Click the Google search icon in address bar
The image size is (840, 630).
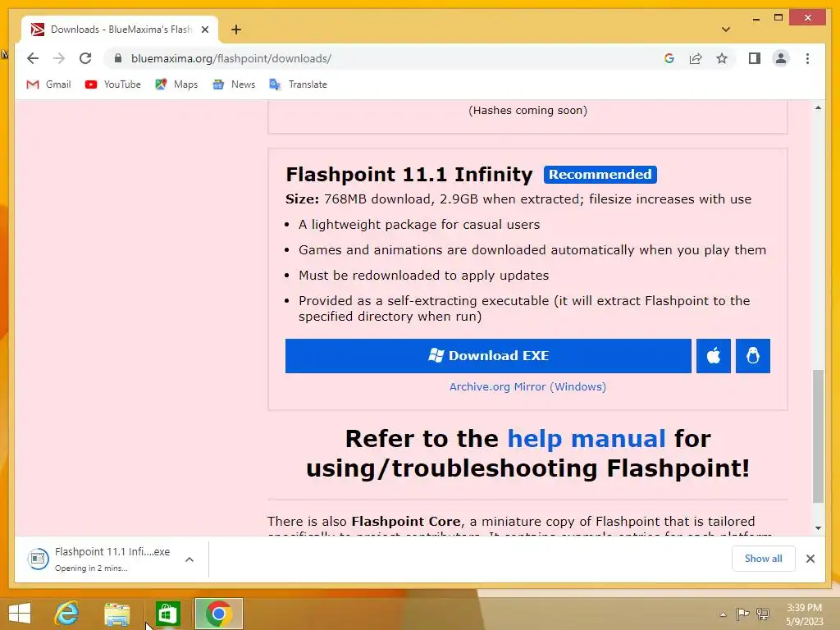tap(669, 58)
